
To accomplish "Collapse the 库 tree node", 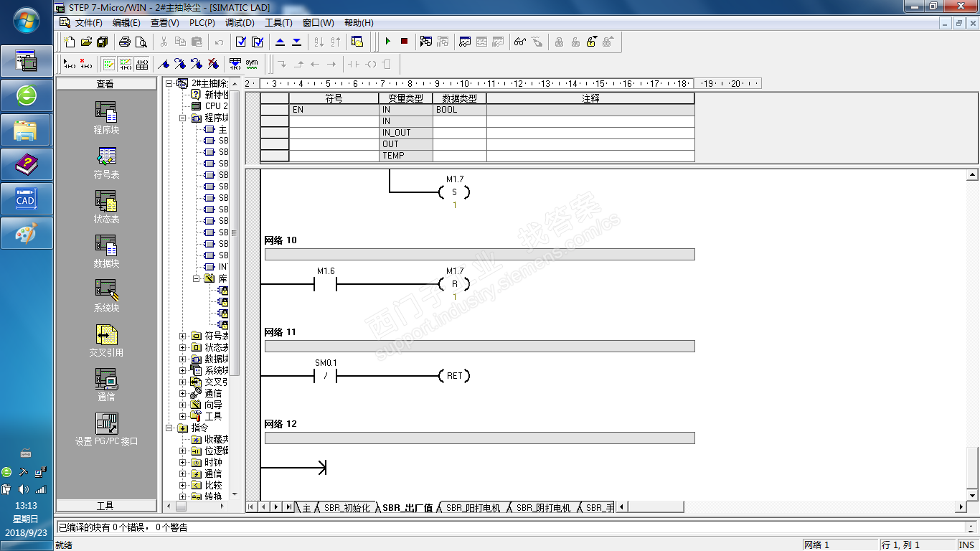I will pos(196,278).
